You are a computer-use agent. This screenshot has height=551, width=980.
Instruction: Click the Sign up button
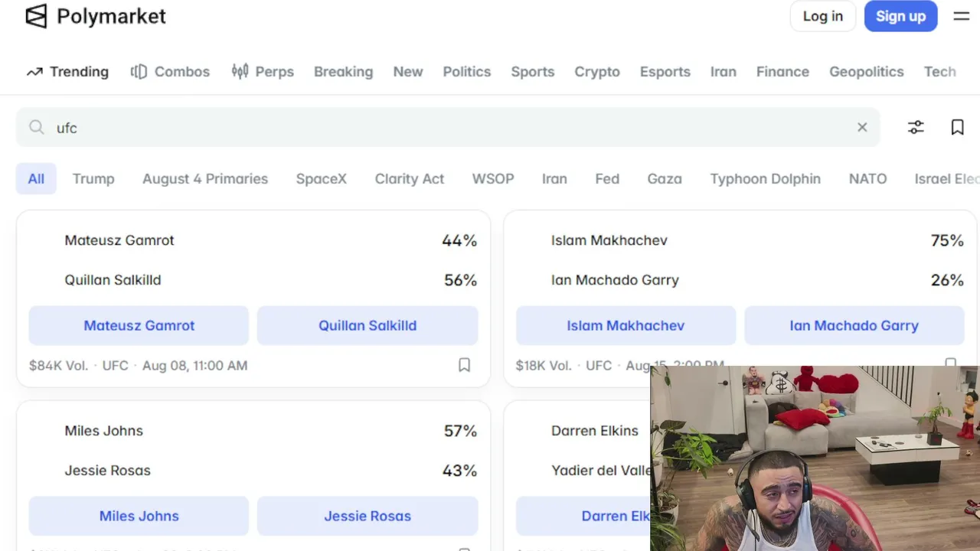pos(901,16)
